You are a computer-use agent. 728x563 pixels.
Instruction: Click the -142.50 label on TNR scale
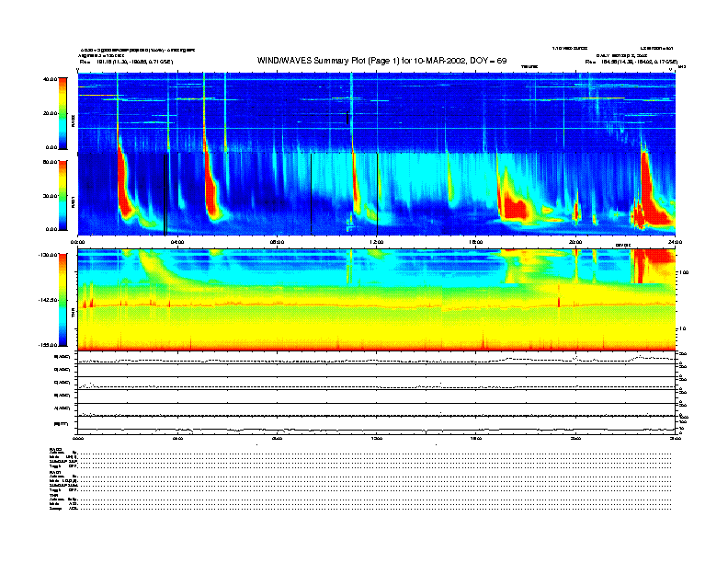point(48,300)
